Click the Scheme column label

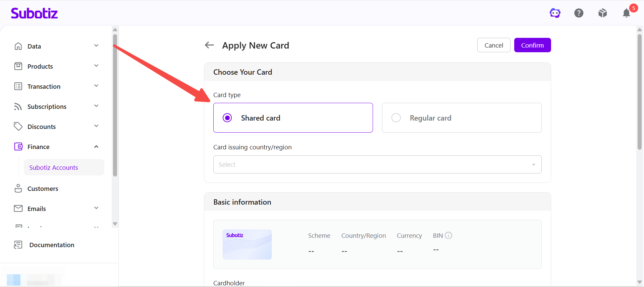tap(319, 235)
